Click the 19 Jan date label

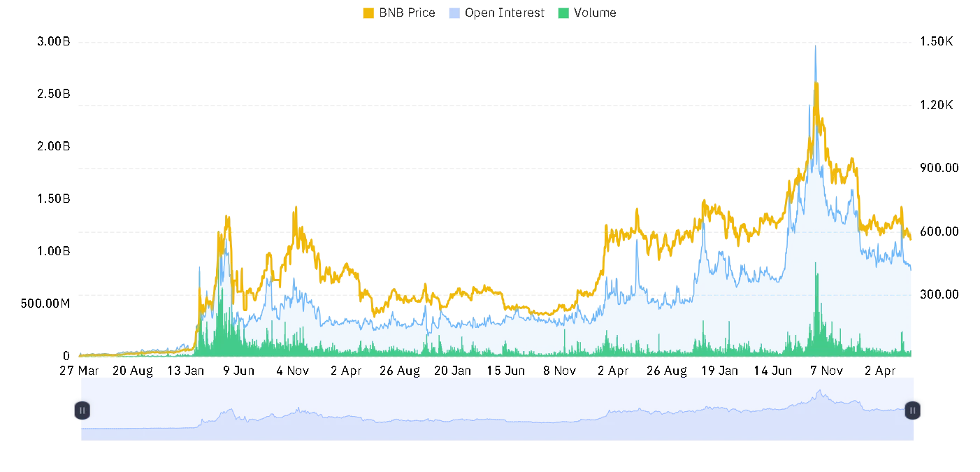719,371
